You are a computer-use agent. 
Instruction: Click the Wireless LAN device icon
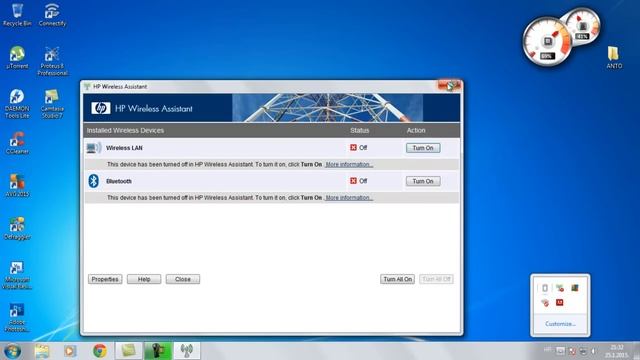[x=94, y=148]
